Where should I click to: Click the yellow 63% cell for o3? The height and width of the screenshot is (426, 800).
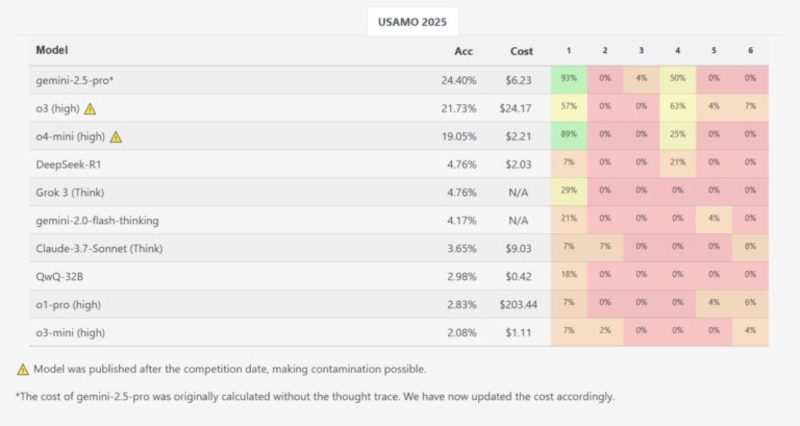678,109
